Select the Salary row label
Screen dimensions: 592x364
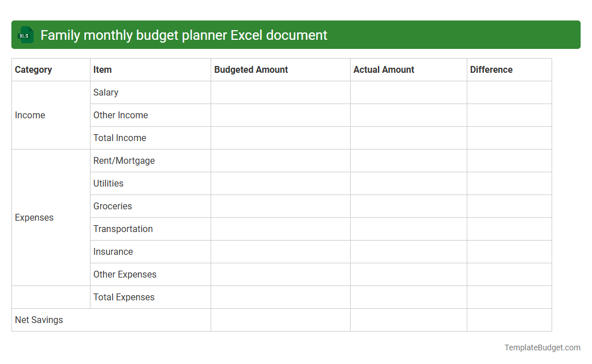(x=105, y=92)
